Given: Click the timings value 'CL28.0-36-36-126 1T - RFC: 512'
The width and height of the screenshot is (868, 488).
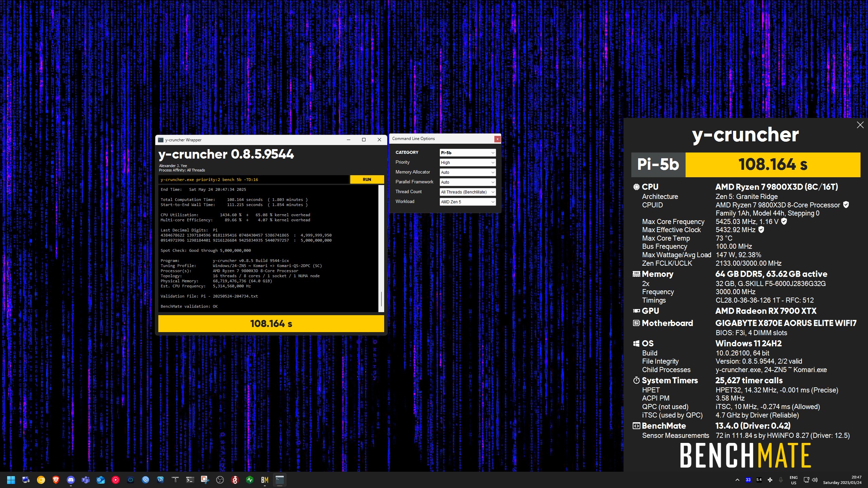Looking at the screenshot, I should point(765,300).
